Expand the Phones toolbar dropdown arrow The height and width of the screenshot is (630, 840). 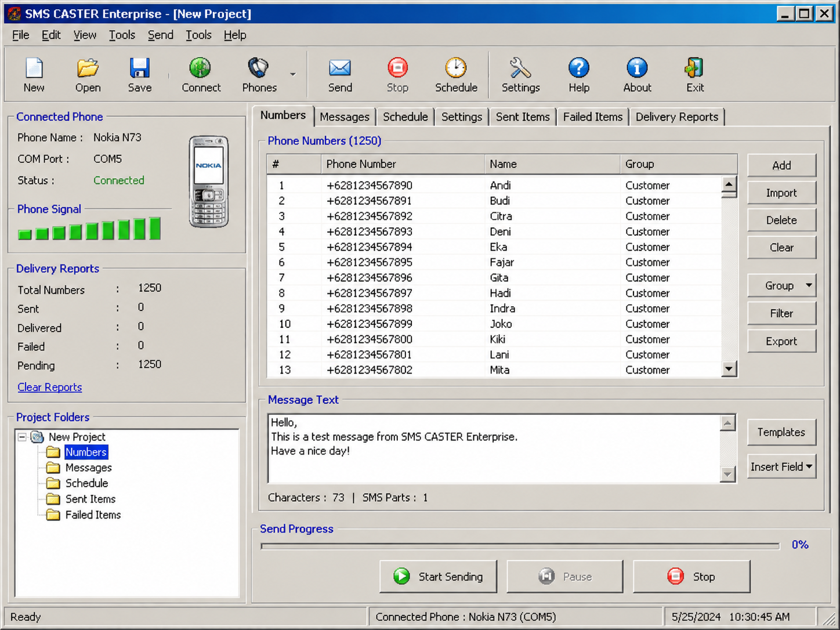click(x=293, y=74)
